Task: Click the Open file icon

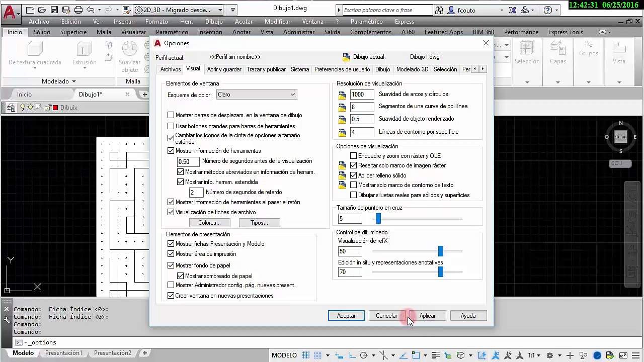Action: click(42, 10)
